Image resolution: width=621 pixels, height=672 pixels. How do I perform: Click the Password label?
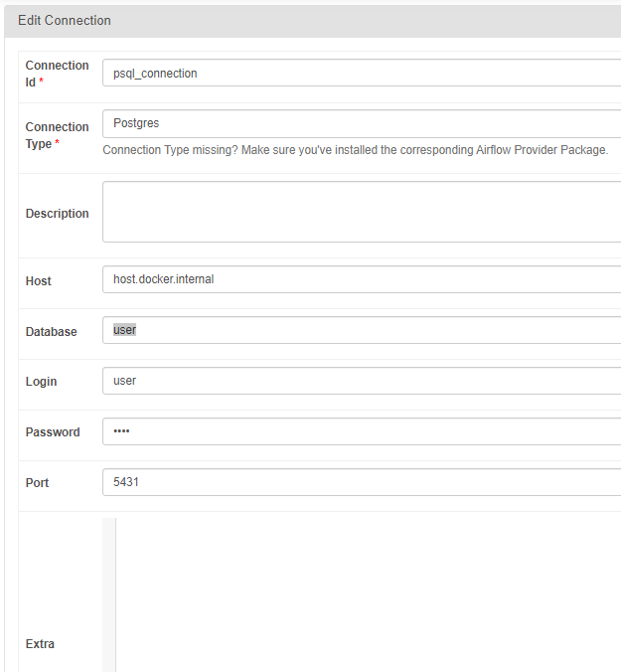(53, 432)
